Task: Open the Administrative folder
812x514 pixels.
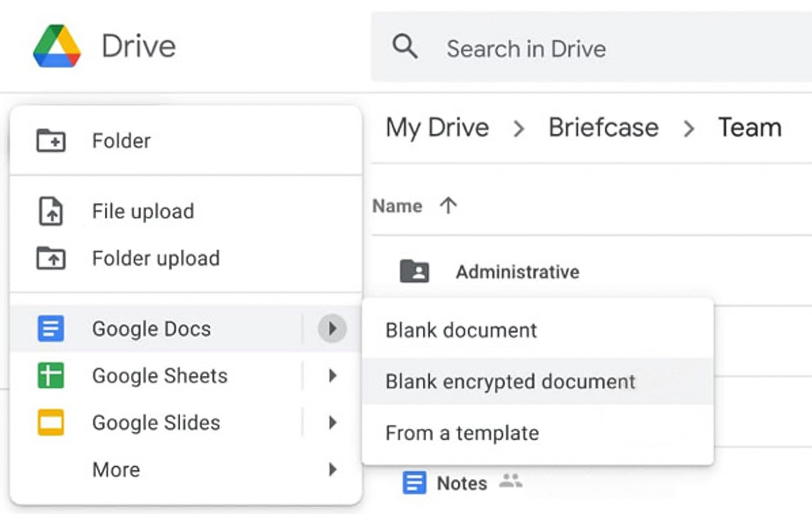Action: tap(518, 272)
